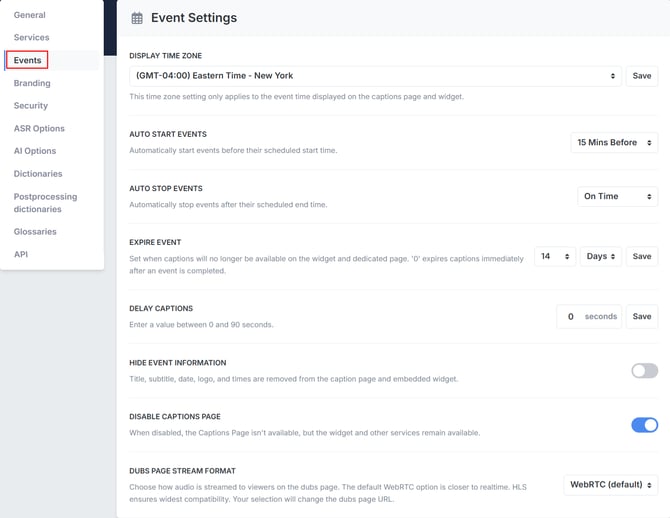Save the display time zone setting

(642, 76)
